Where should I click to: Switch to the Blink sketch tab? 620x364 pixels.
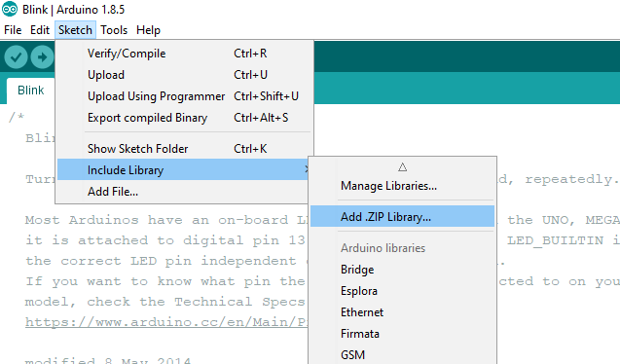pyautogui.click(x=30, y=91)
